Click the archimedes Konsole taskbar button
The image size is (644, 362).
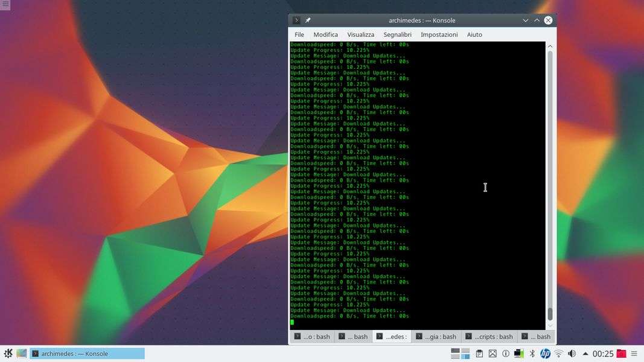pyautogui.click(x=88, y=354)
